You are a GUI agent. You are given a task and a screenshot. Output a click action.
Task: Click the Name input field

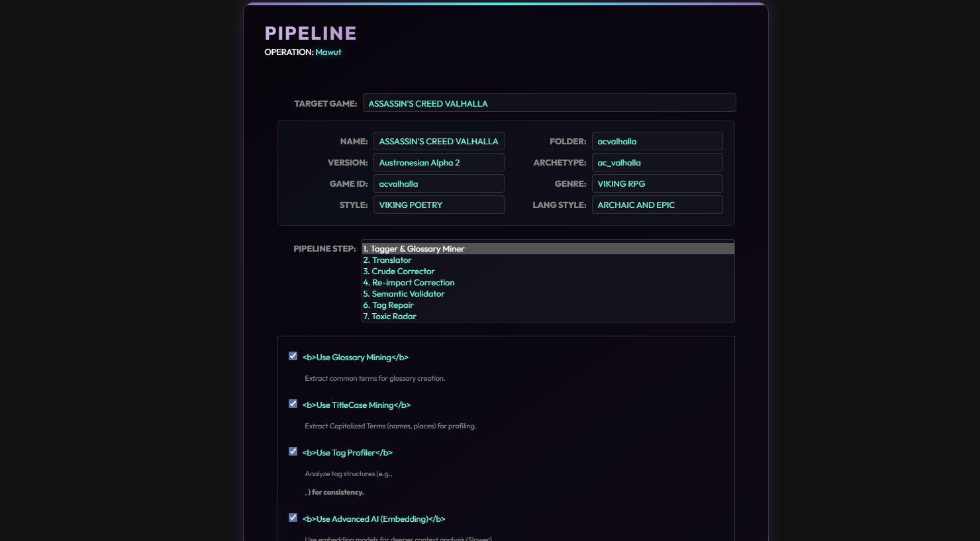438,141
